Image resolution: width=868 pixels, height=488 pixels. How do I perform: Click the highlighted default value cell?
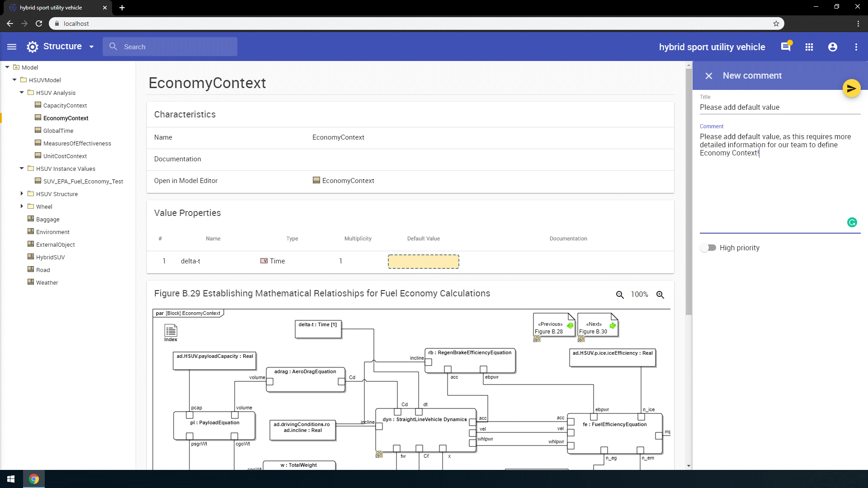tap(423, 262)
